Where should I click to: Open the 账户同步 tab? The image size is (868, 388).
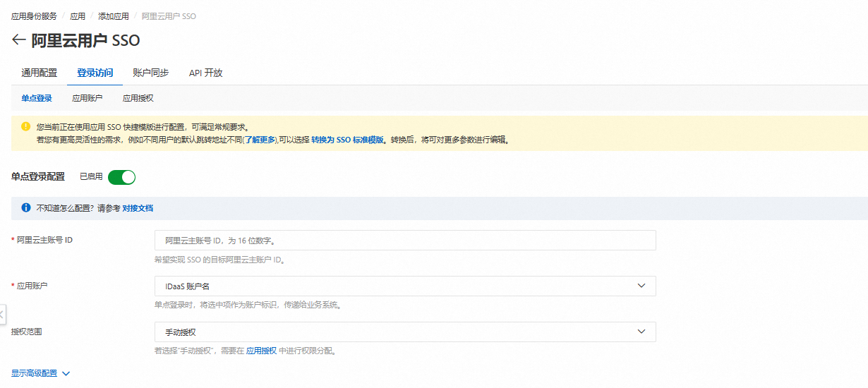[x=150, y=73]
